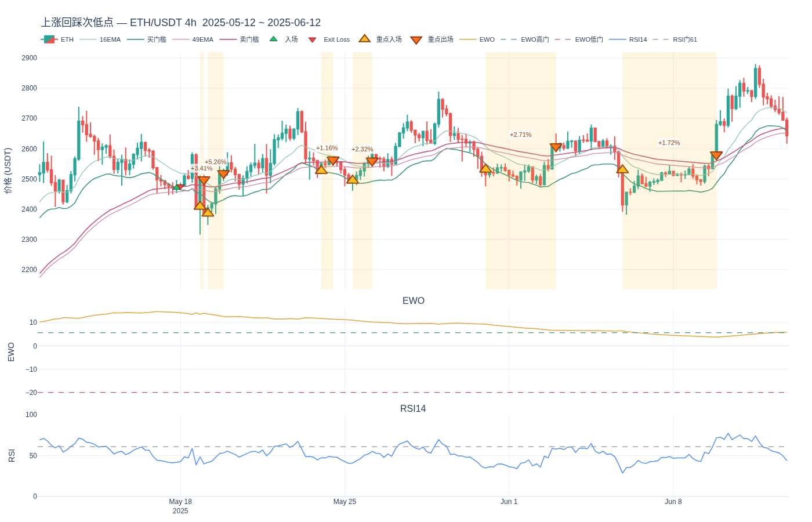
Task: Hide the 49EMA trace in legend
Action: coord(193,39)
